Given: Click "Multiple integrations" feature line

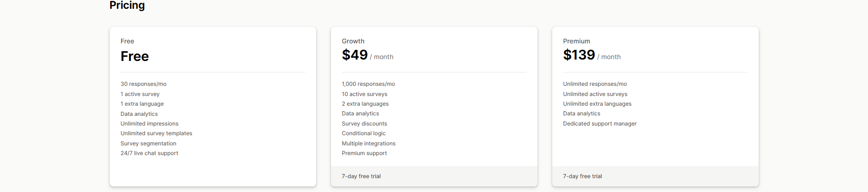Looking at the screenshot, I should pyautogui.click(x=369, y=144).
